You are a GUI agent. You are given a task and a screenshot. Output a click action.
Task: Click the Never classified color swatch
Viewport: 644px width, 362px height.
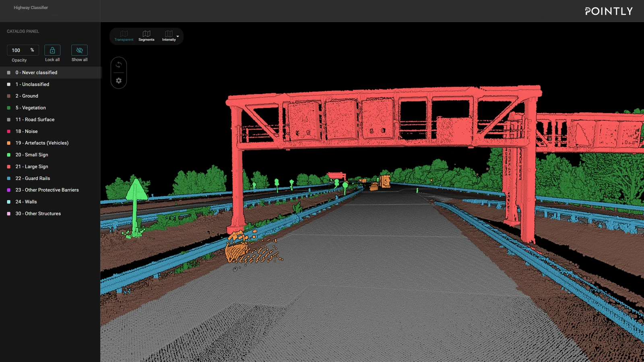(x=9, y=73)
